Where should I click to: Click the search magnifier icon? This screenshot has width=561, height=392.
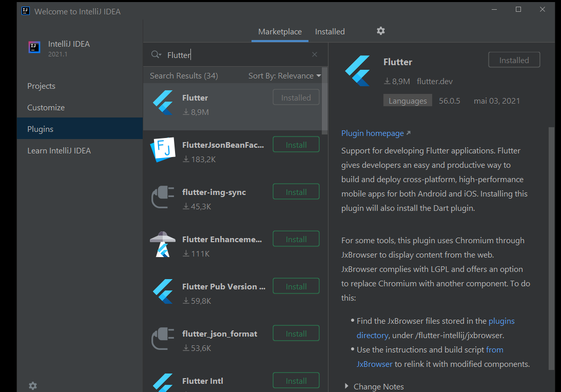[x=156, y=54]
